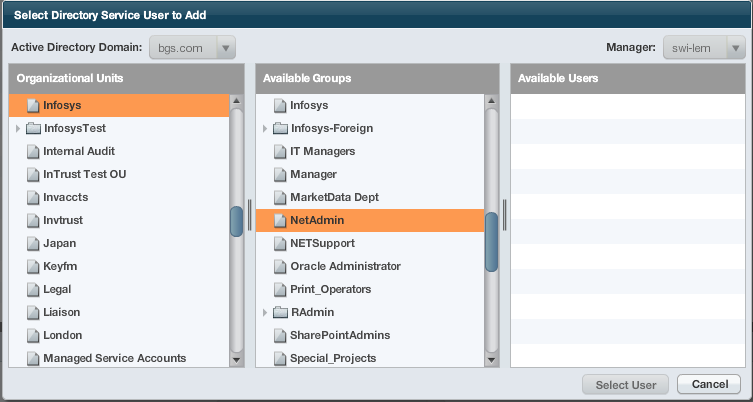The width and height of the screenshot is (753, 402).
Task: Click Organizational Units scrollbar down arrow
Action: click(x=236, y=360)
